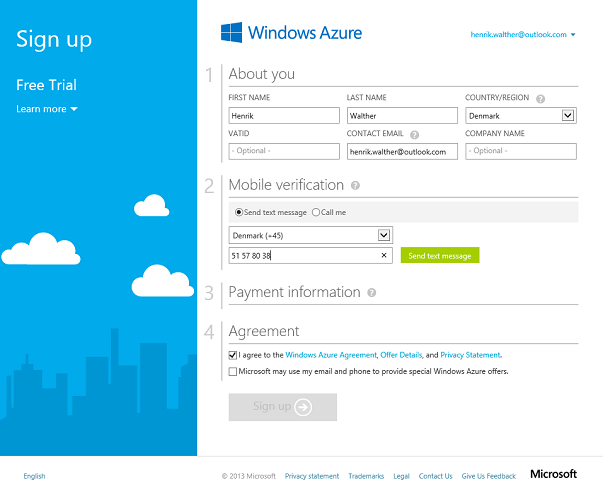
Task: Click the Windows Azure logo icon
Action: [x=231, y=32]
